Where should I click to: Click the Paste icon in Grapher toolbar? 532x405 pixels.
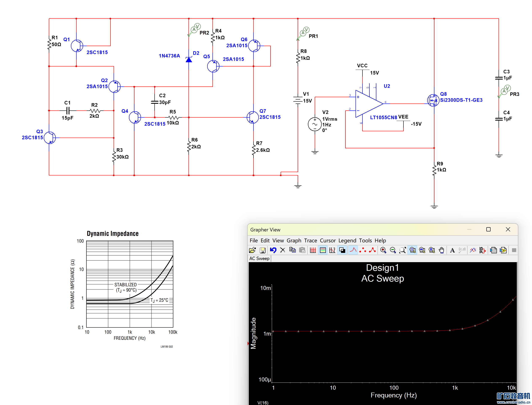[302, 250]
